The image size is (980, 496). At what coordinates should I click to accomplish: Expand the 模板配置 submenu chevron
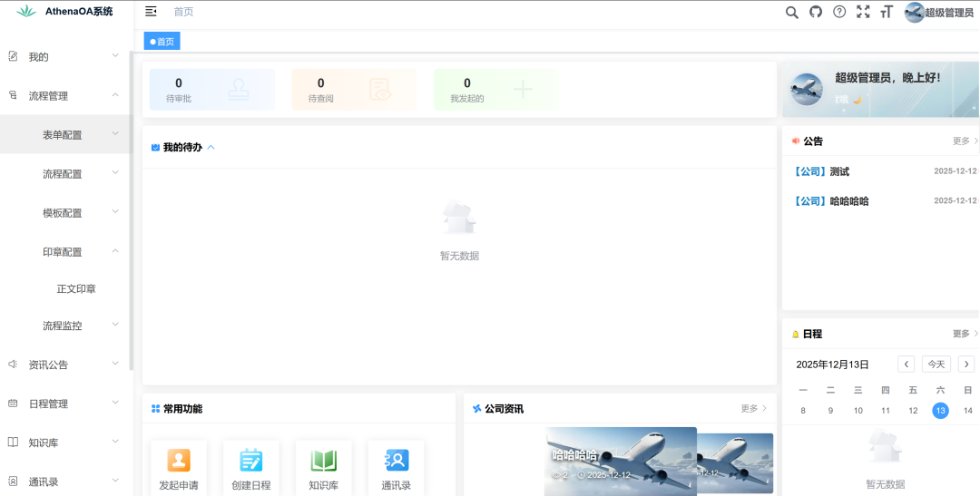click(115, 212)
